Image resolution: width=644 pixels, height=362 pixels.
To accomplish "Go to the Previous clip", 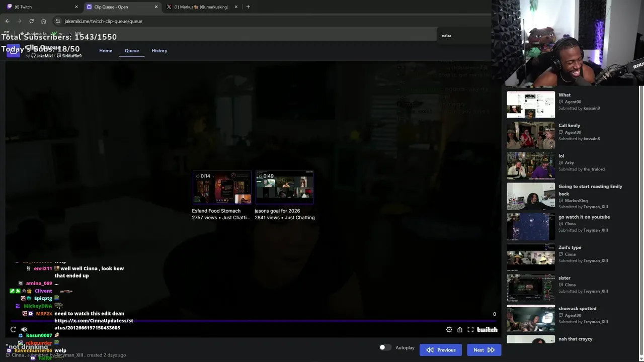I will point(441,350).
